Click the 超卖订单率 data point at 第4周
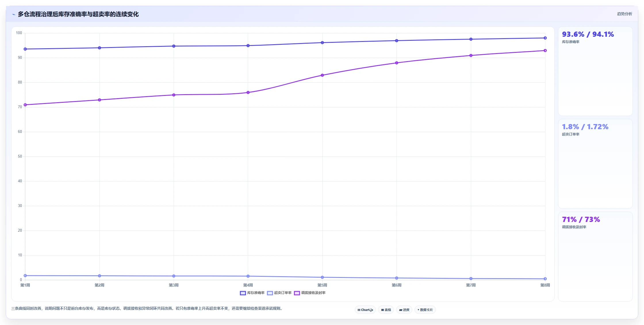Screen dimensions: 644x325 [x=248, y=276]
